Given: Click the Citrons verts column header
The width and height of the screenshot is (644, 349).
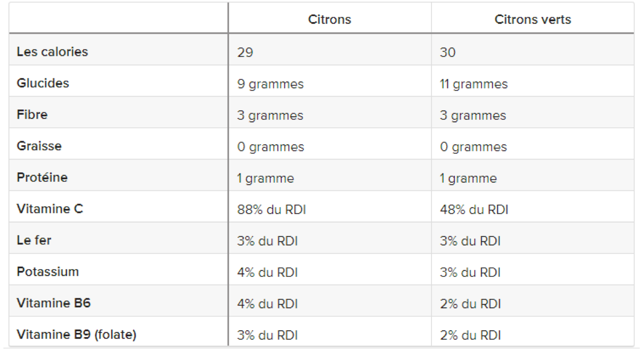Looking at the screenshot, I should point(533,19).
